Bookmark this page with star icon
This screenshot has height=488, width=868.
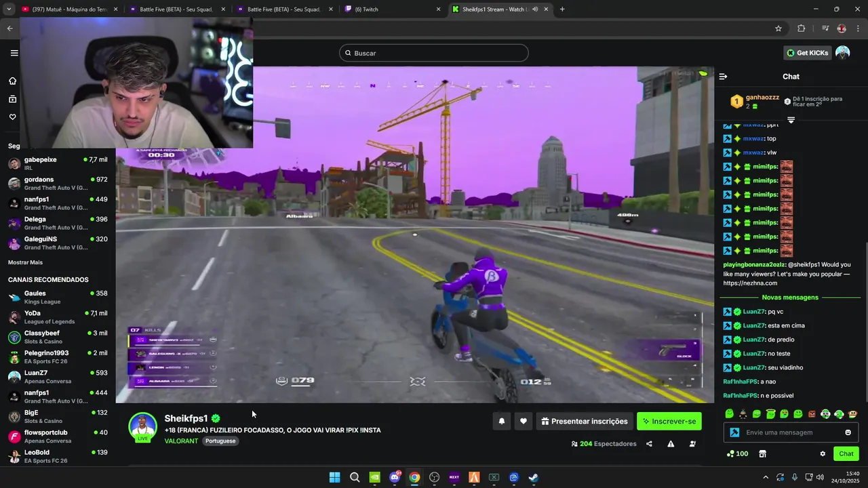[x=778, y=28]
